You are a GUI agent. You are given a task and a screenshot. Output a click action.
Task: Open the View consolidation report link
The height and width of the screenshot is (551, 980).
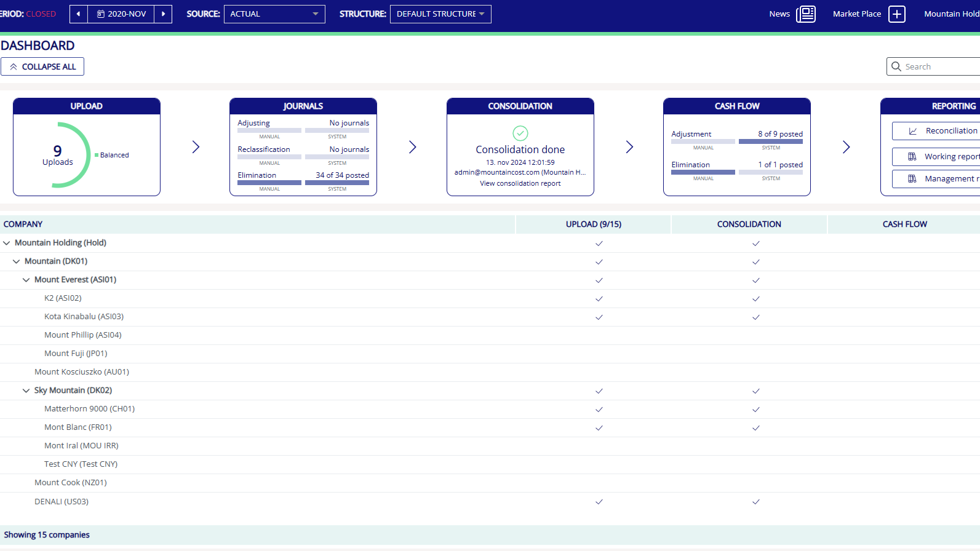click(520, 183)
